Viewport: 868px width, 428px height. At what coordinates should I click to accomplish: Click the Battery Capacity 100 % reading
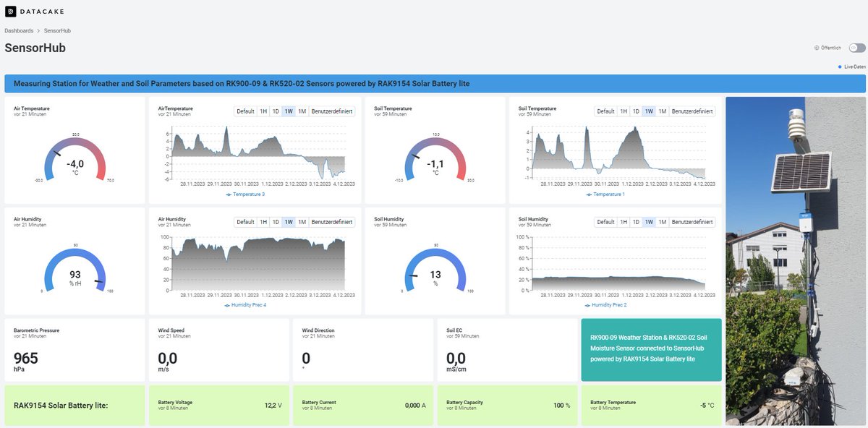[562, 405]
